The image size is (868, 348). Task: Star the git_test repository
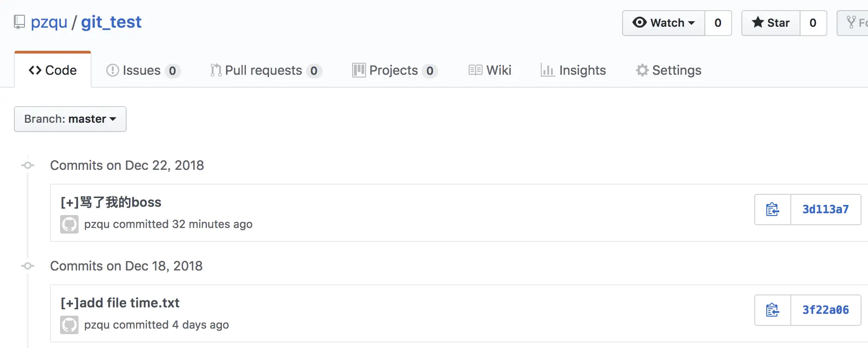point(771,23)
